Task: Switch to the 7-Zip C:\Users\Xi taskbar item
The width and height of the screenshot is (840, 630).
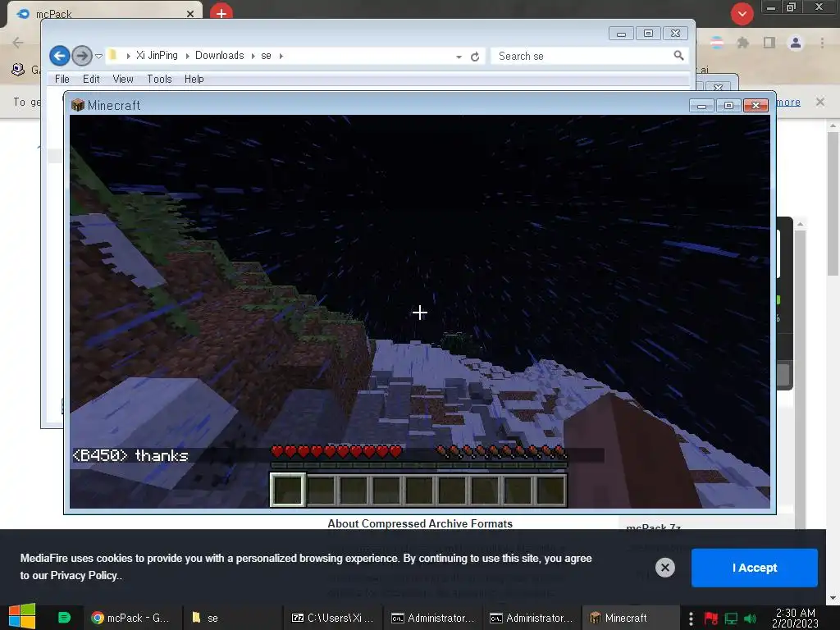Action: [x=333, y=618]
